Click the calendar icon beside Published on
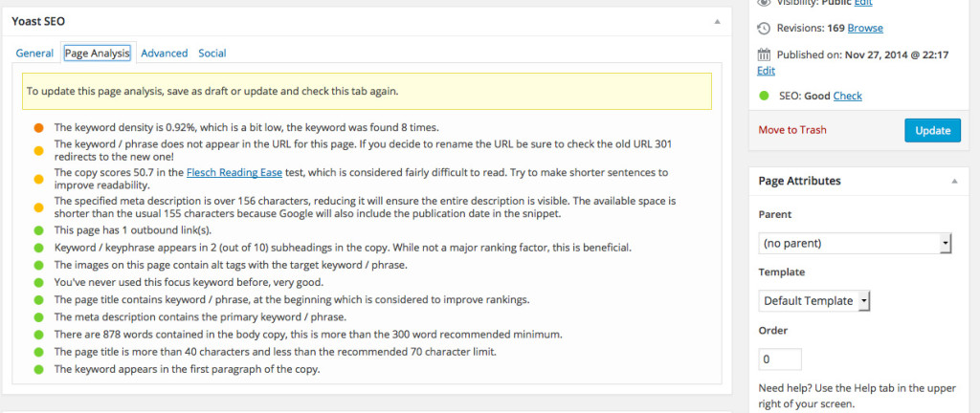Viewport: 980px width, 413px height. 764,54
